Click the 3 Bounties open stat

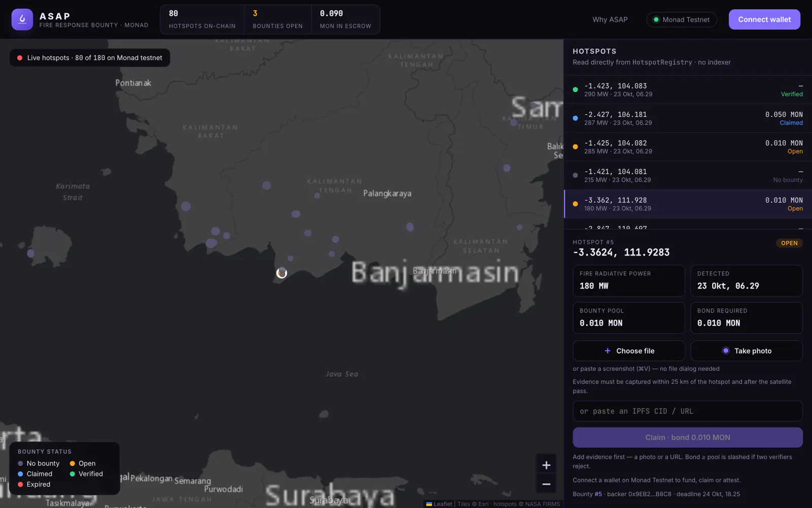tap(278, 19)
